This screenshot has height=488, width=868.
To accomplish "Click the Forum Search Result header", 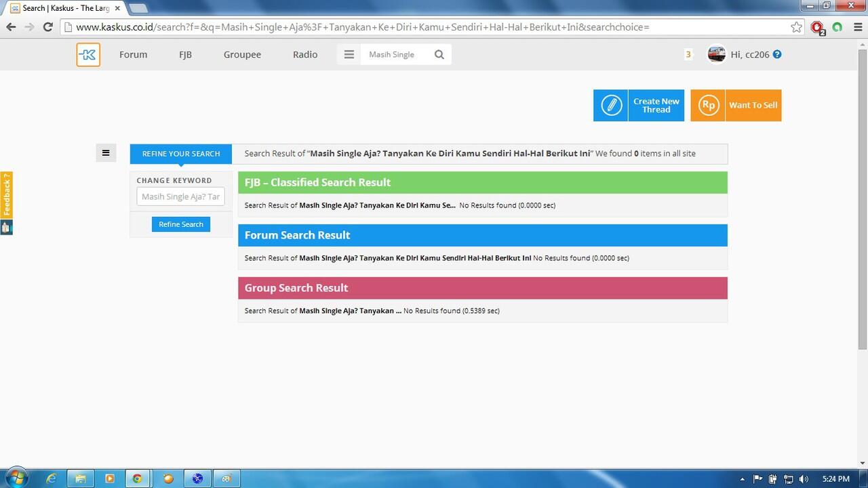I will (x=483, y=235).
